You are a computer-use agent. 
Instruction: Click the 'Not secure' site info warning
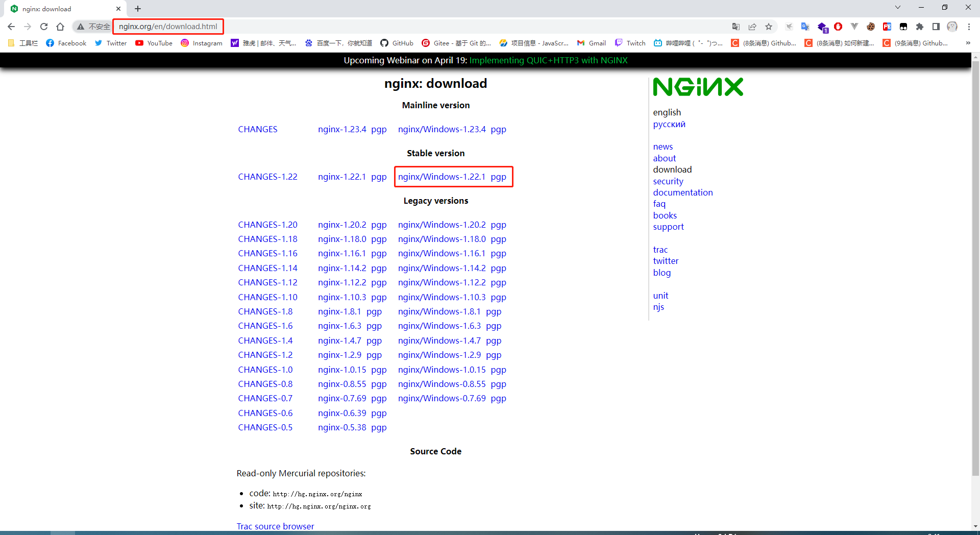click(x=93, y=27)
